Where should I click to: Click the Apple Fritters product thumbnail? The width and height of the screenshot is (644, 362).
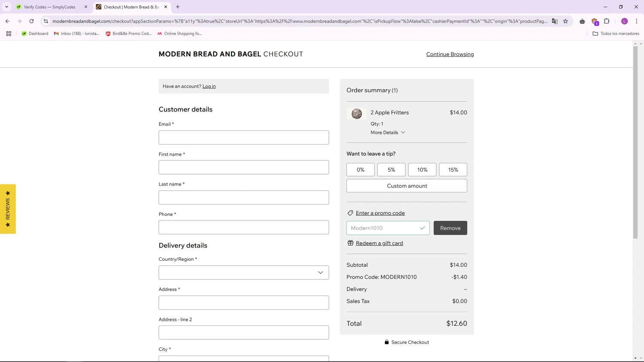click(357, 114)
